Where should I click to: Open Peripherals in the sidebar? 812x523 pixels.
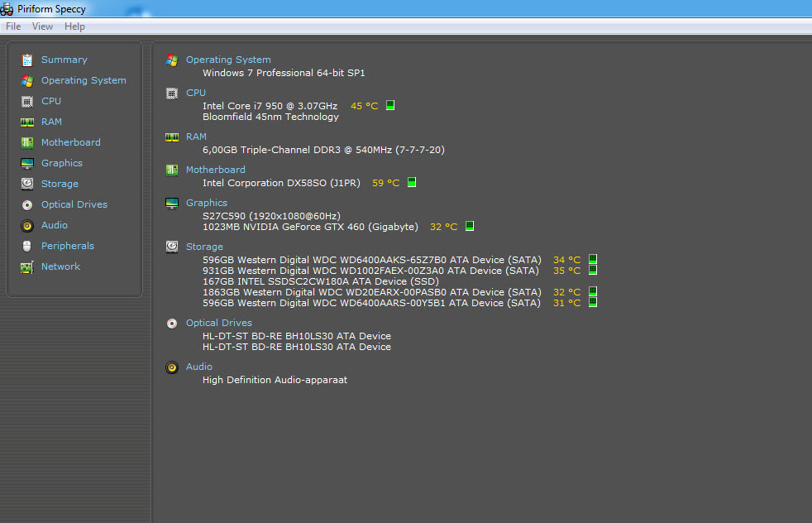(x=67, y=247)
